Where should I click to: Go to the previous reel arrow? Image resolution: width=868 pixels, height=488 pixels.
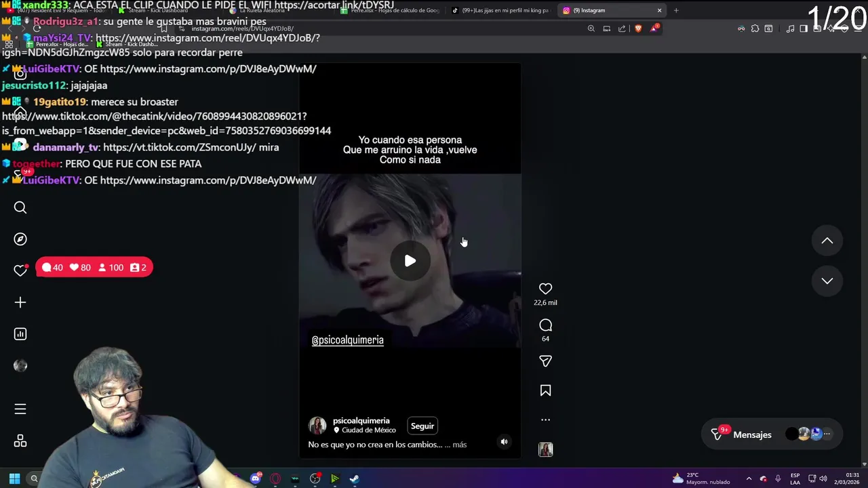pyautogui.click(x=827, y=241)
